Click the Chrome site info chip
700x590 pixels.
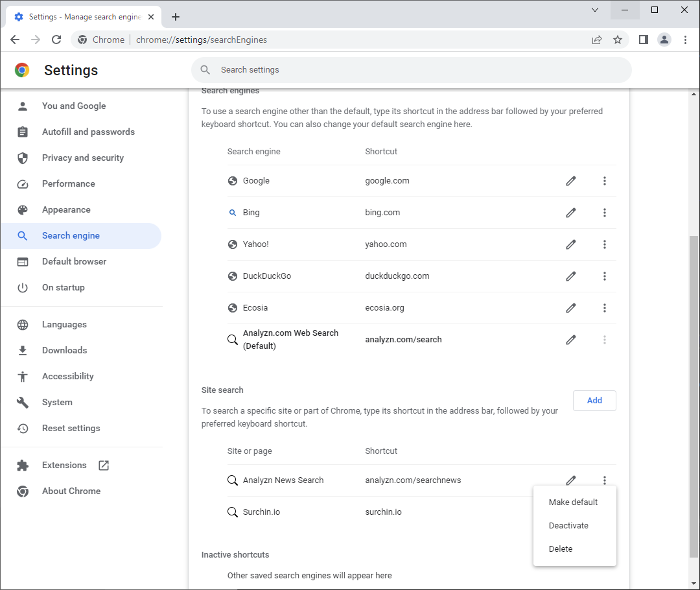(101, 40)
